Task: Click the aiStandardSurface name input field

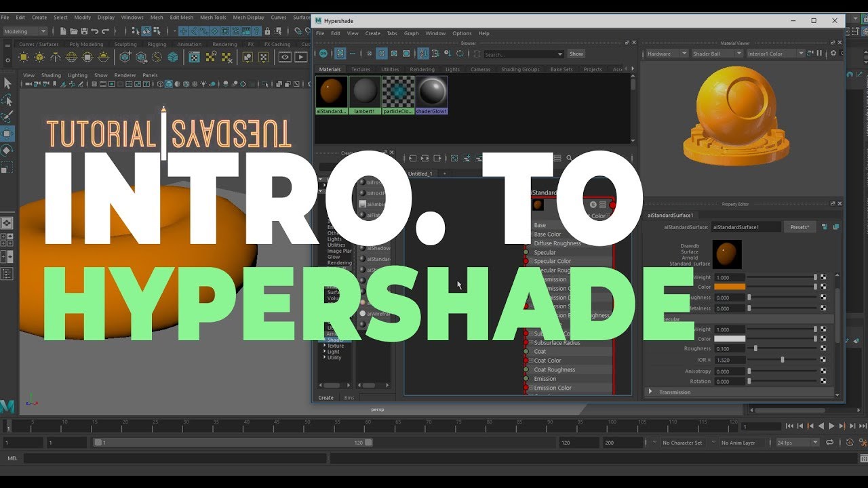Action: (x=746, y=227)
